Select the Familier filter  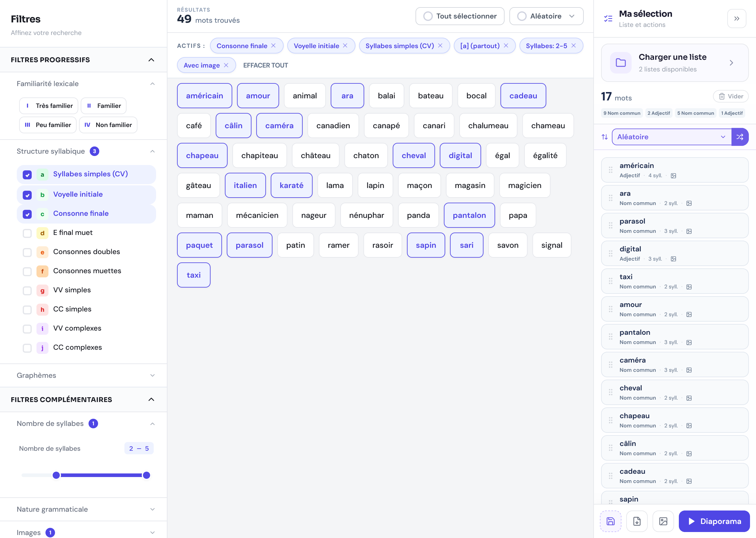point(103,106)
